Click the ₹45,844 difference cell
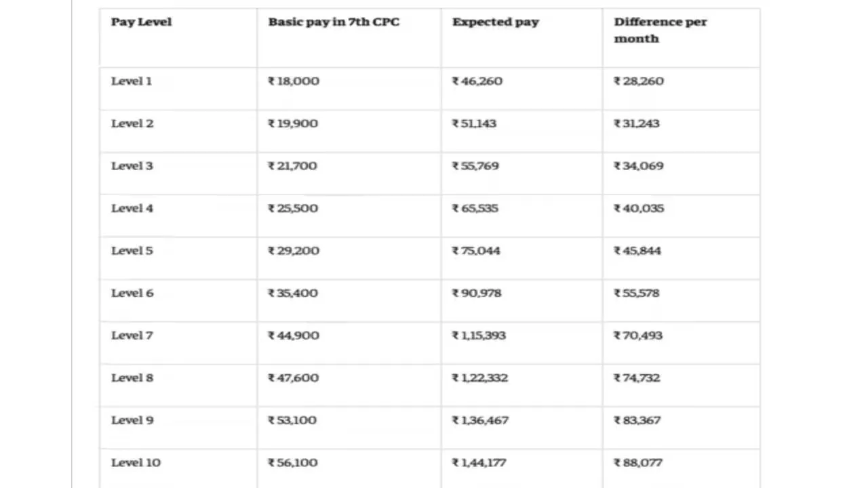The width and height of the screenshot is (868, 488). click(x=637, y=251)
